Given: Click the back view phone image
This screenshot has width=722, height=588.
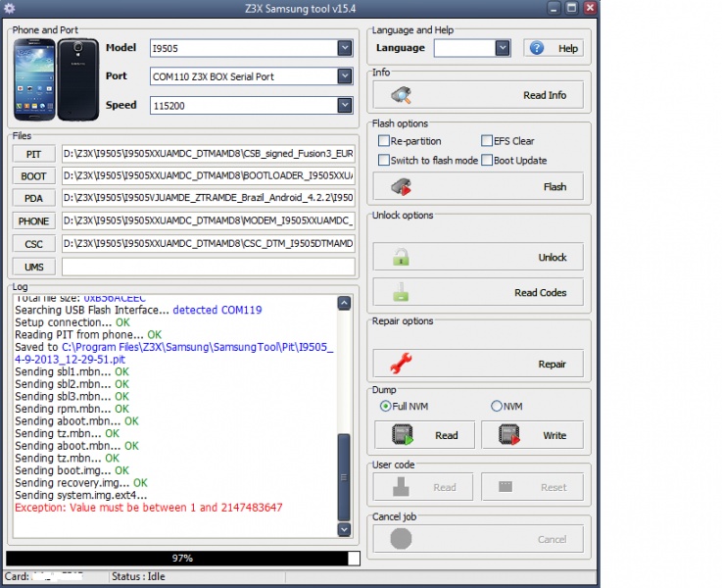Looking at the screenshot, I should point(78,79).
